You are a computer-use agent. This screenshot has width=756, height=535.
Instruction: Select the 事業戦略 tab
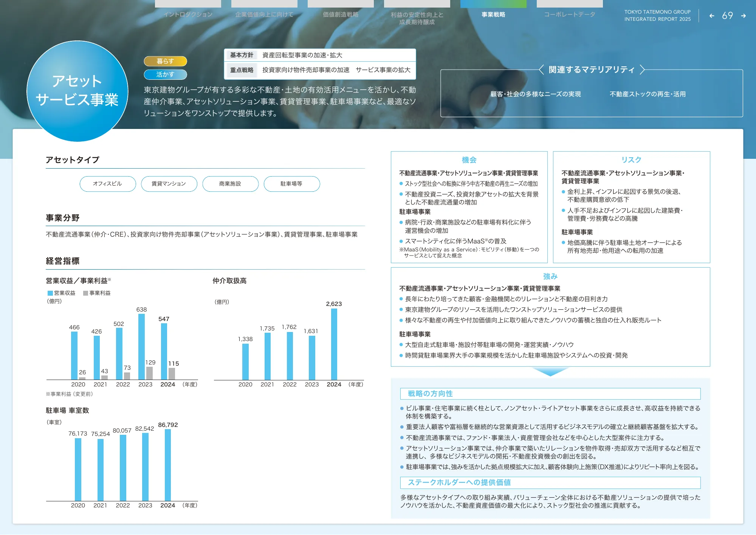[493, 14]
